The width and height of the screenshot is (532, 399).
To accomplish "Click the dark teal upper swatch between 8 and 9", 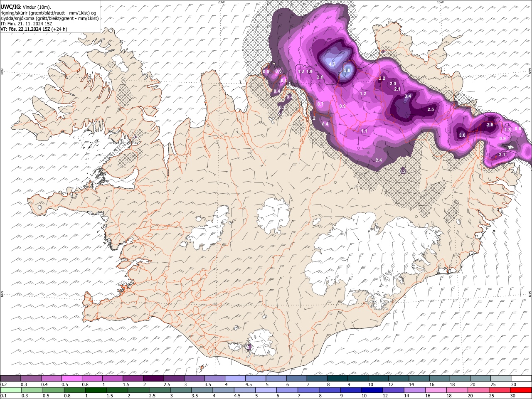I will (x=337, y=379).
